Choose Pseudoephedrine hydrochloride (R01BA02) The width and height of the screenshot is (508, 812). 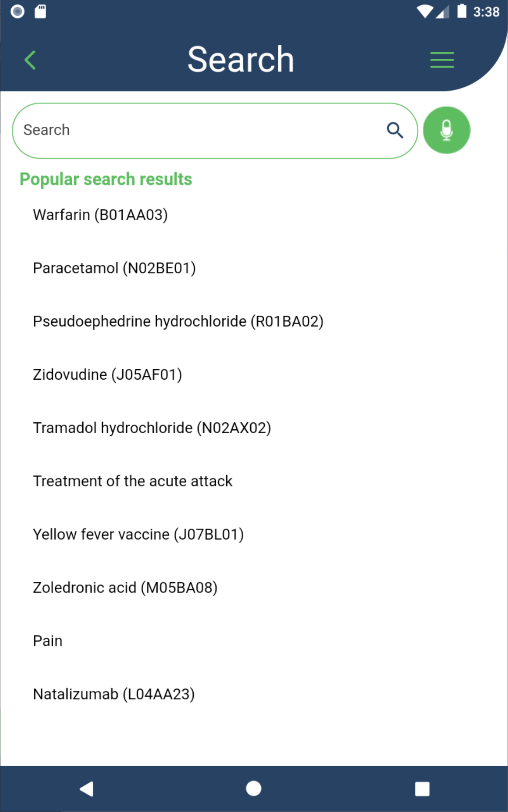[178, 321]
